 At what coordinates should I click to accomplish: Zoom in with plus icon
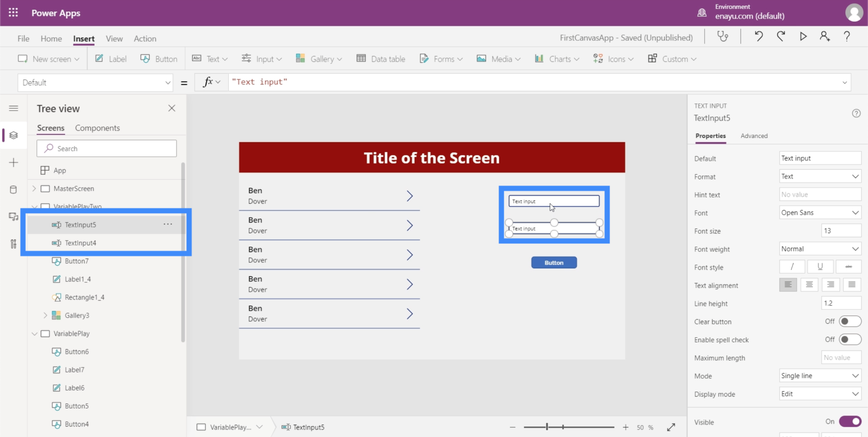click(626, 427)
